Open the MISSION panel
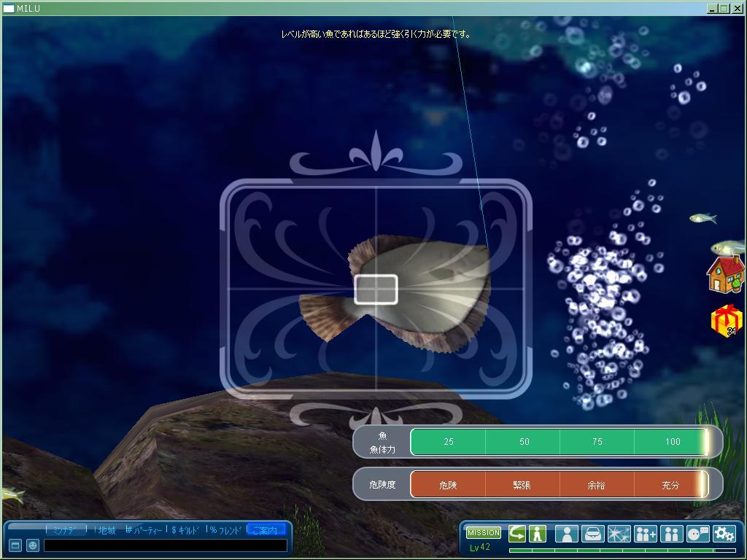This screenshot has width=747, height=560. click(483, 533)
